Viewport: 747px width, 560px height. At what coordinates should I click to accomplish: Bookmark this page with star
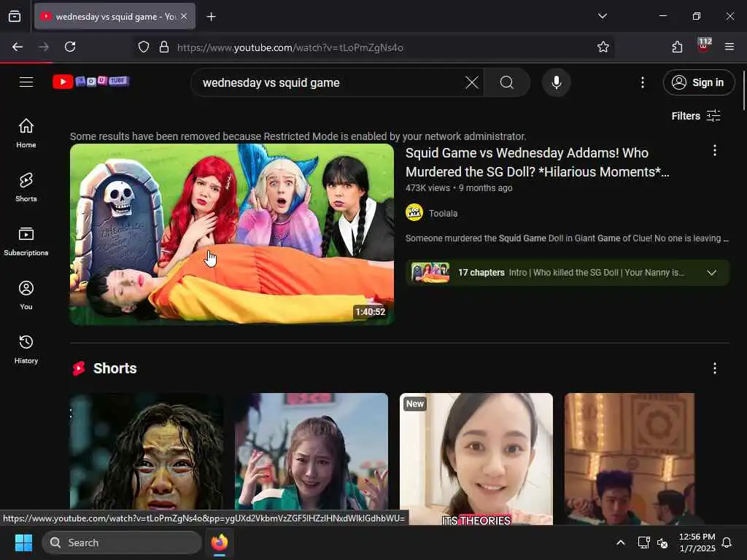[603, 47]
